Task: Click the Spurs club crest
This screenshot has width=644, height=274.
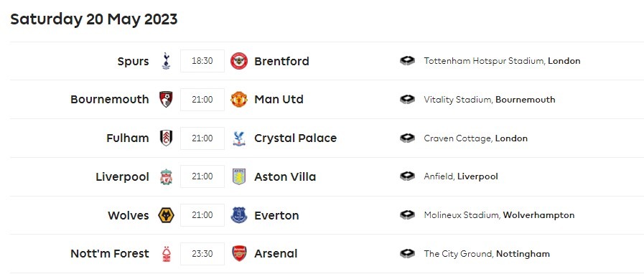Action: 166,61
